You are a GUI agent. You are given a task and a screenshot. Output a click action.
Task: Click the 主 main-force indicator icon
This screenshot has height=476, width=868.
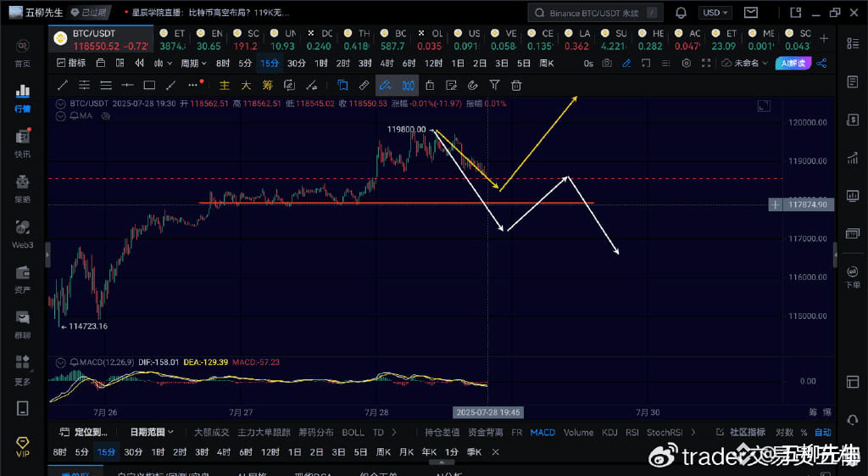[224, 85]
